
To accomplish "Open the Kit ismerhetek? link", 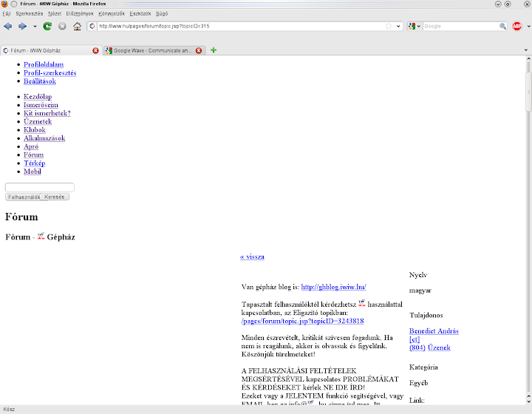I will click(x=47, y=113).
